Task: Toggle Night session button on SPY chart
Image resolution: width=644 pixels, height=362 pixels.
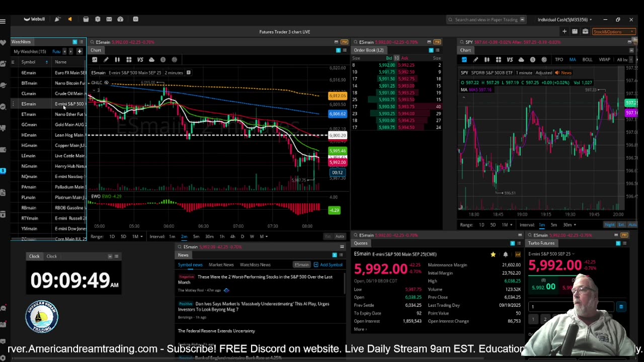Action: pos(610,225)
